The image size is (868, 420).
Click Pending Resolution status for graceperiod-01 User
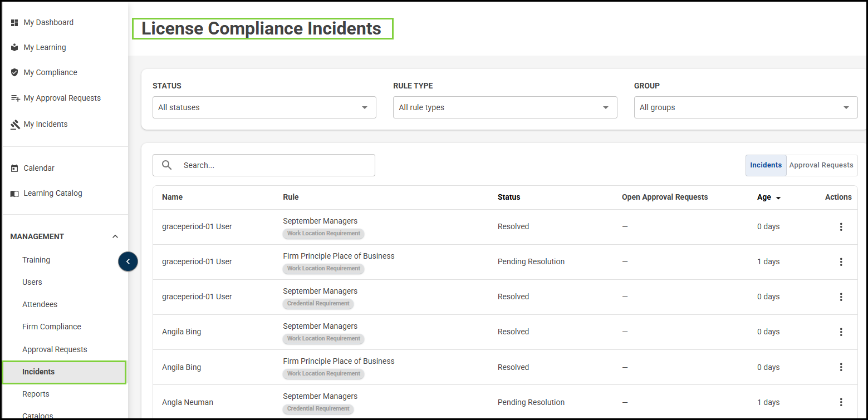point(531,261)
